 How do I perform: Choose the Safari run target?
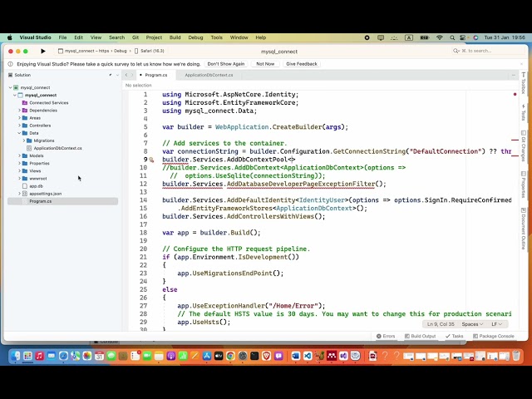click(150, 51)
